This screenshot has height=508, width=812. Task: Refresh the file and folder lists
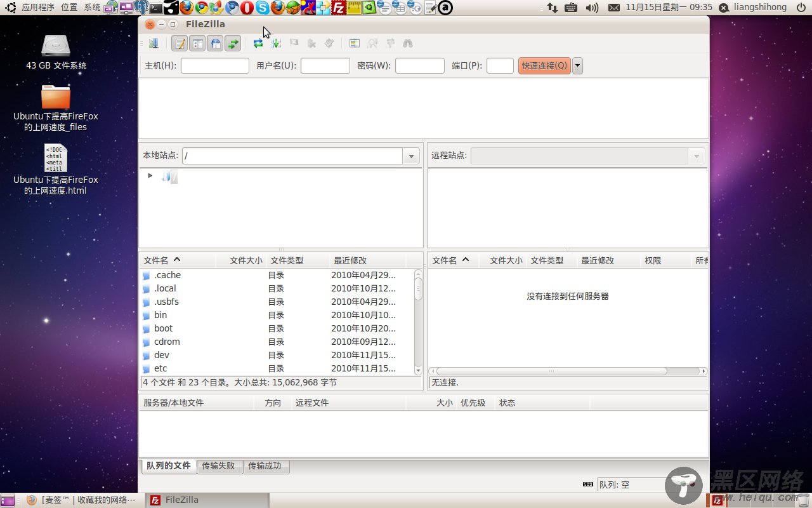click(x=258, y=44)
